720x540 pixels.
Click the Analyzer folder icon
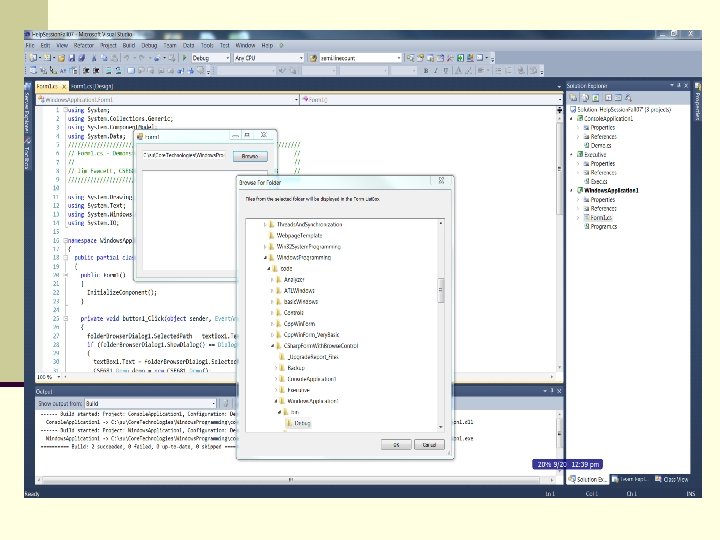point(277,279)
